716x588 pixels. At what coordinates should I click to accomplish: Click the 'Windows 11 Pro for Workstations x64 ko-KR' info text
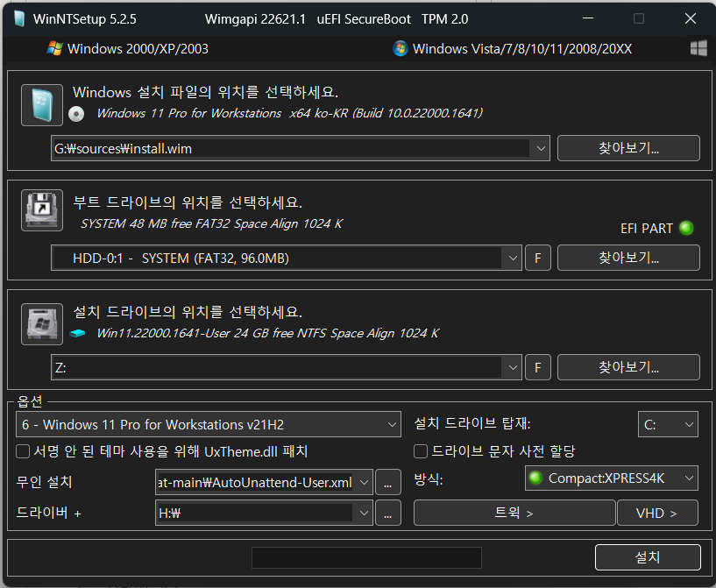(x=289, y=113)
